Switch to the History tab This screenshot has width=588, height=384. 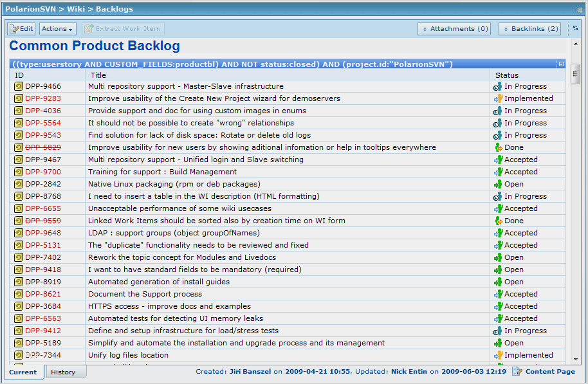[x=63, y=372]
